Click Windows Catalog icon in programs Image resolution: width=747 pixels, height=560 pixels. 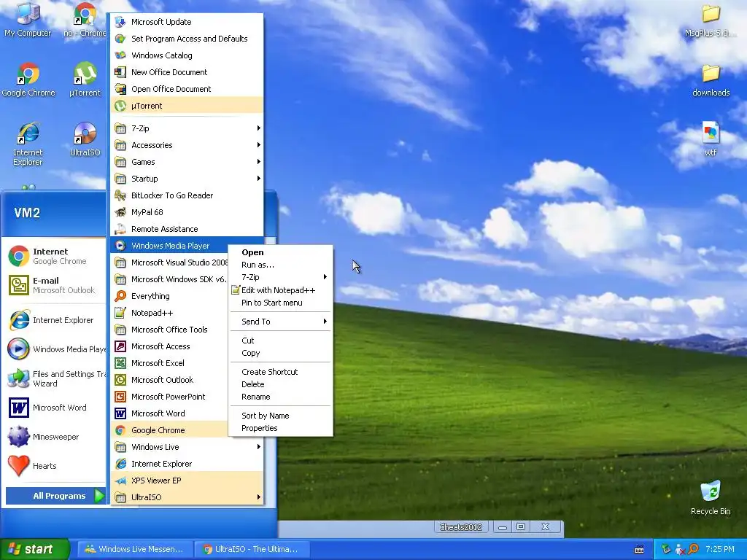tap(120, 55)
